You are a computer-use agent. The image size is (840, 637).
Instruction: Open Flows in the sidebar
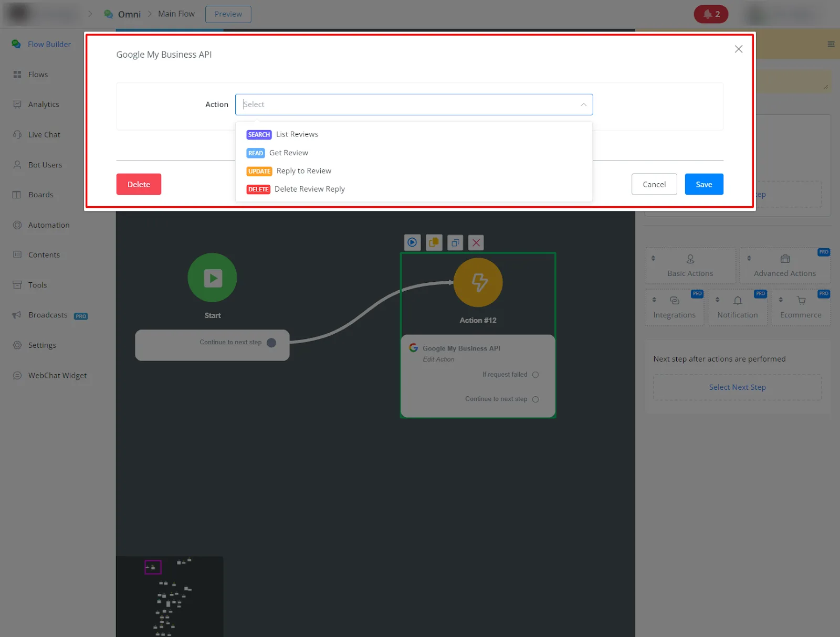coord(38,75)
